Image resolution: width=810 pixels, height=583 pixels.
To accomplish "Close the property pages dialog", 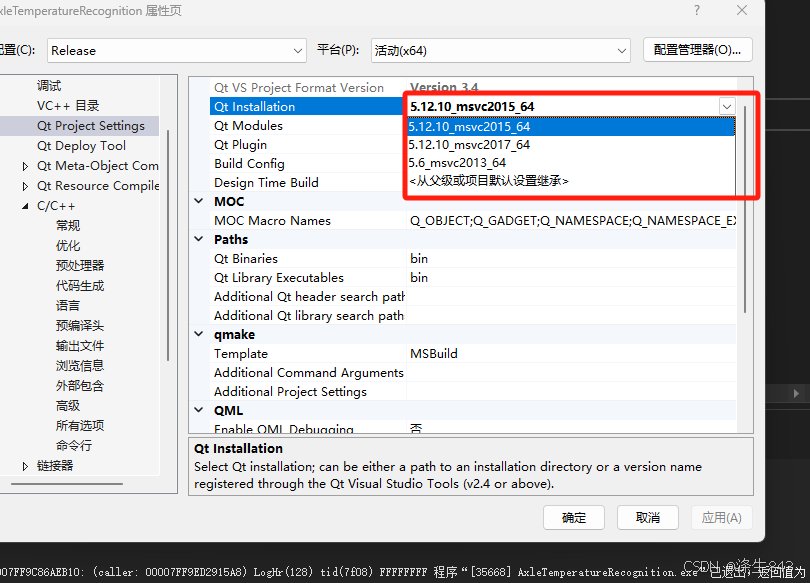I will [x=742, y=10].
